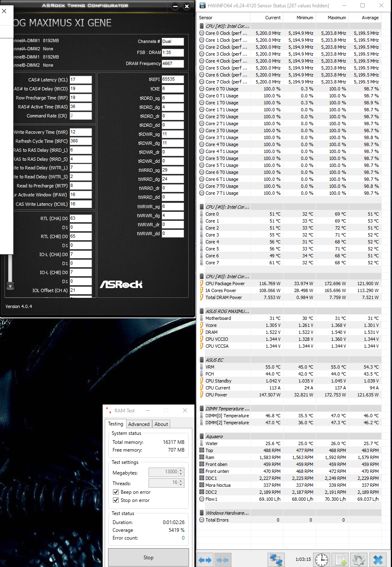Click the fan icon beside DDC1 row
The width and height of the screenshot is (392, 567).
(202, 478)
